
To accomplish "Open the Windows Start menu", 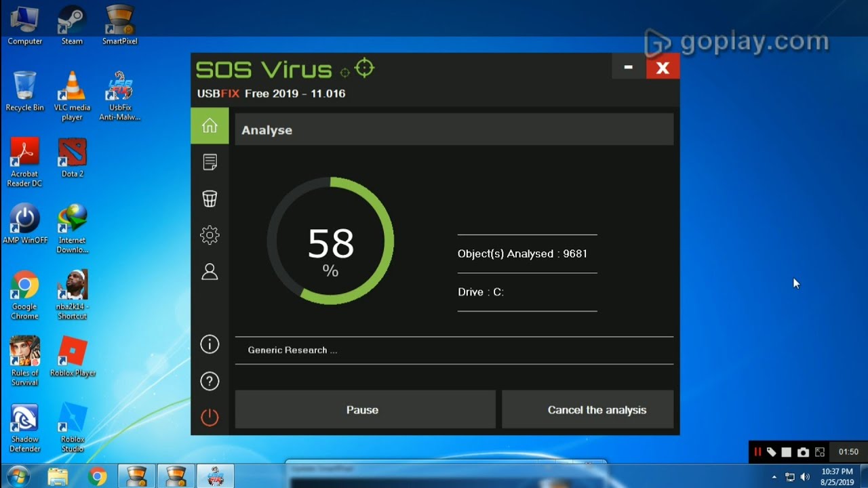I will (18, 476).
